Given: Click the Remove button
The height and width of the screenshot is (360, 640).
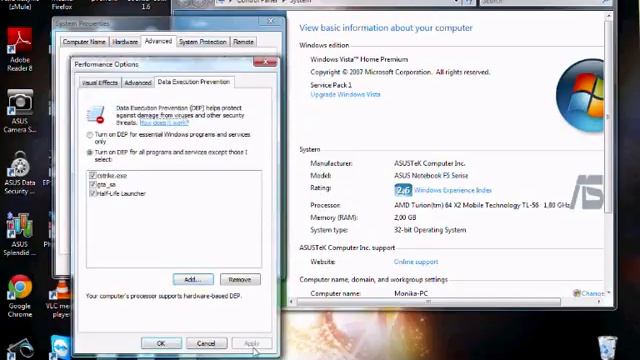Looking at the screenshot, I should click(240, 280).
